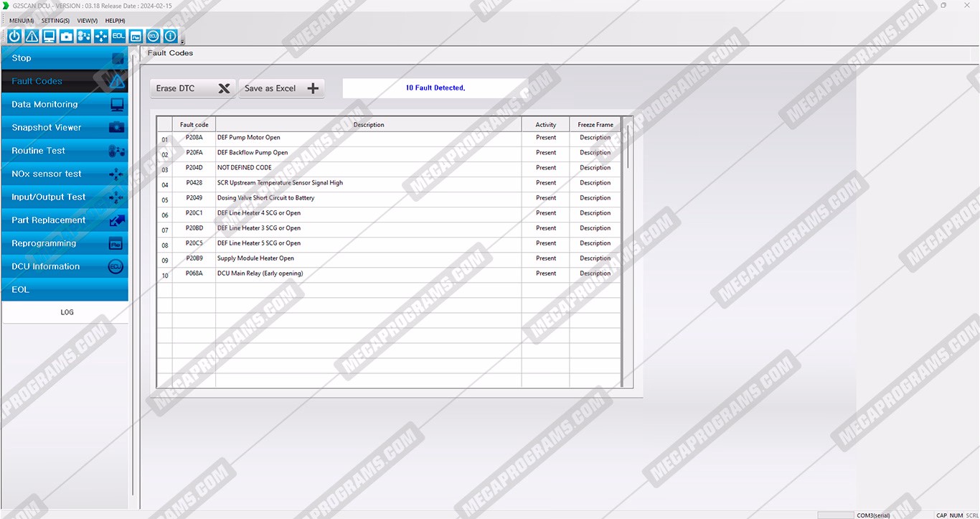Click the warning triangle toolbar icon
This screenshot has height=519, width=980.
[x=32, y=36]
